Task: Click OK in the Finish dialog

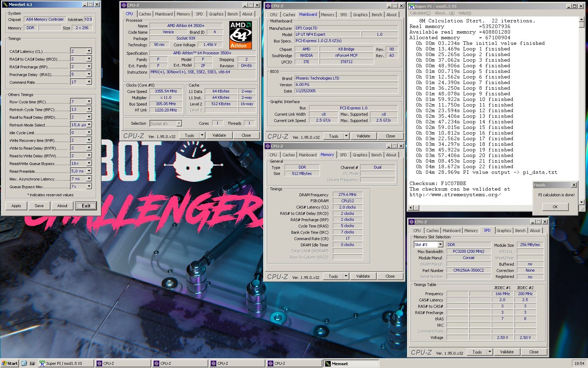Action: point(555,207)
